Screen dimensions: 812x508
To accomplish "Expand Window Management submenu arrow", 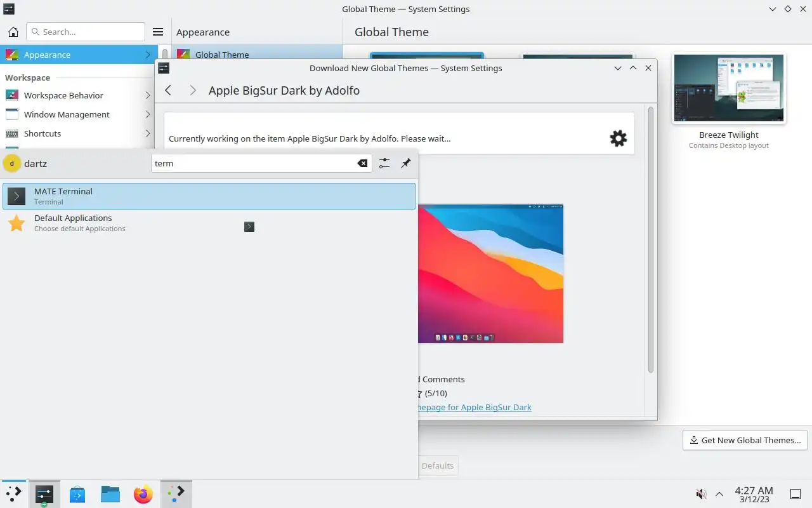I will tap(148, 114).
